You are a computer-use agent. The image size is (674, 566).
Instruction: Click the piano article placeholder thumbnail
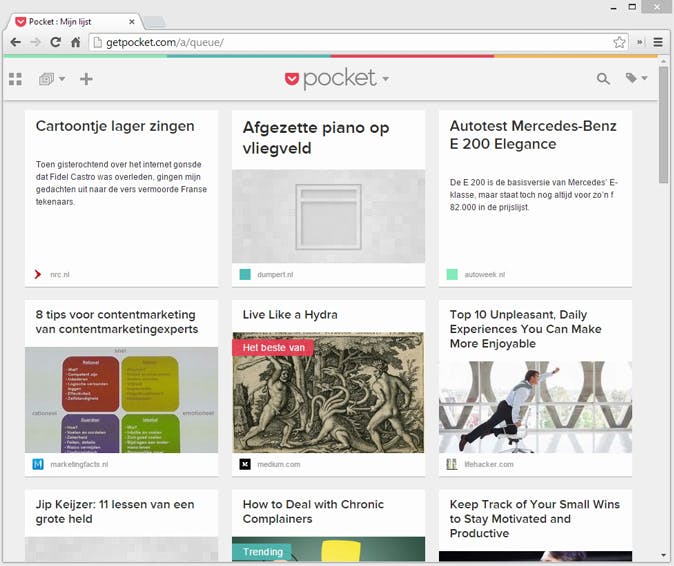328,216
